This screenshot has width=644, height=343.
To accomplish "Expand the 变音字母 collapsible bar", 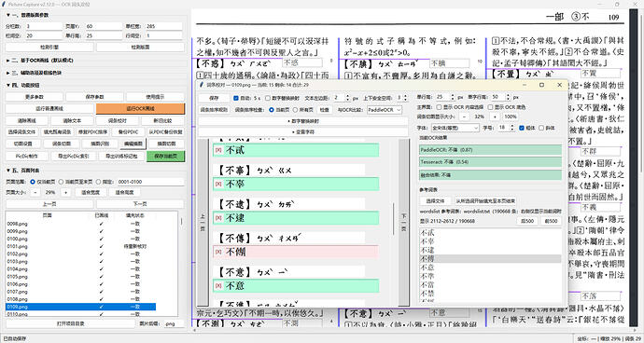I will (x=303, y=132).
